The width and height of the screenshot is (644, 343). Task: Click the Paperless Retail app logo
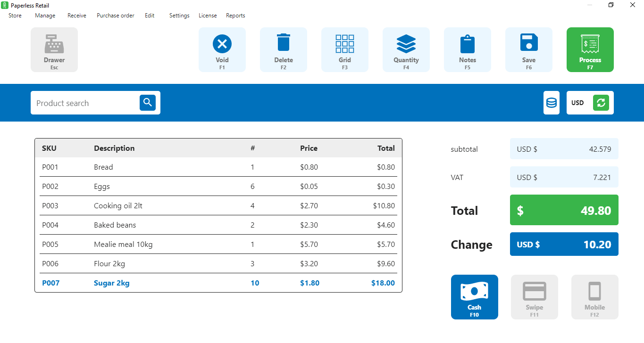pyautogui.click(x=5, y=5)
